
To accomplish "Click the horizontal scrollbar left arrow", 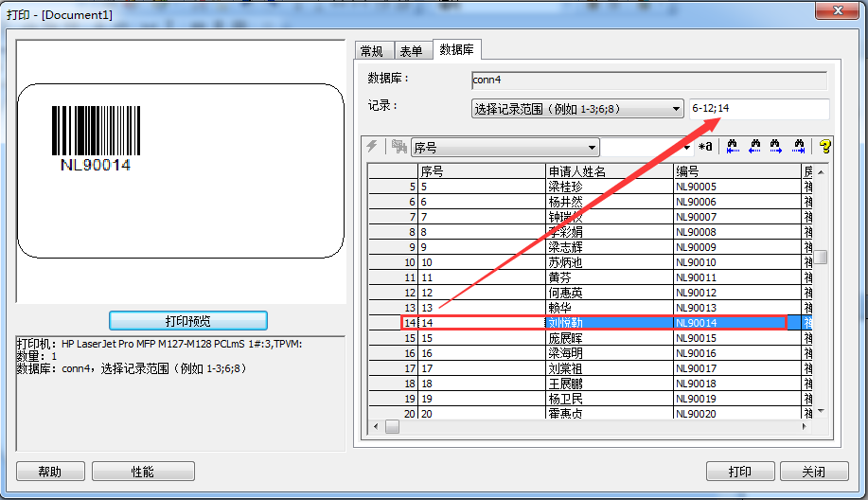I will 377,426.
